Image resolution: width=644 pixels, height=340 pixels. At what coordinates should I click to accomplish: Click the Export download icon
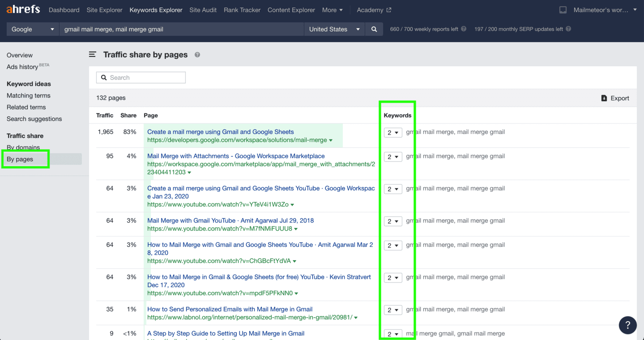604,98
